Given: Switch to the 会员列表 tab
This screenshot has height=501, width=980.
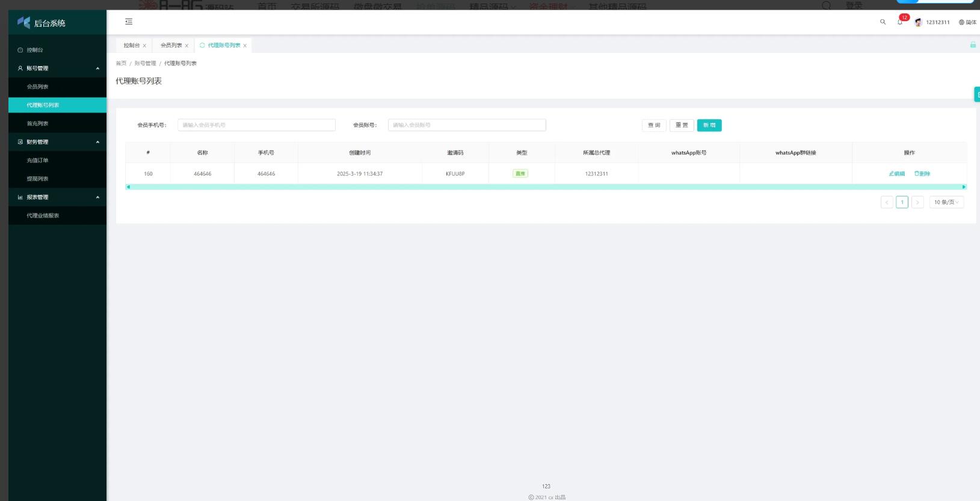Looking at the screenshot, I should coord(171,45).
